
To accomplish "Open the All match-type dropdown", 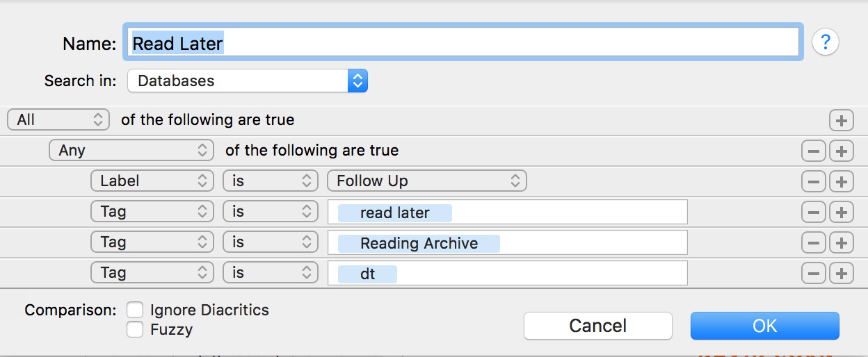I will point(58,119).
